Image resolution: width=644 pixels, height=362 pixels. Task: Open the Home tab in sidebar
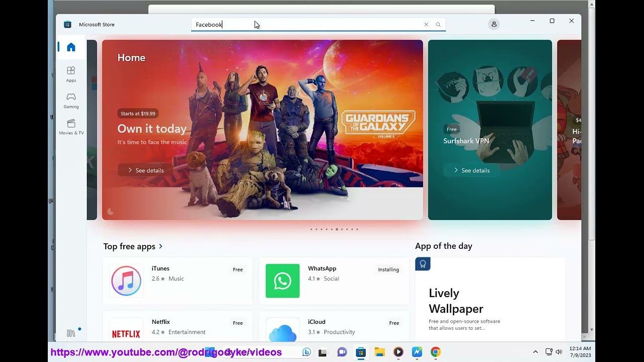71,47
